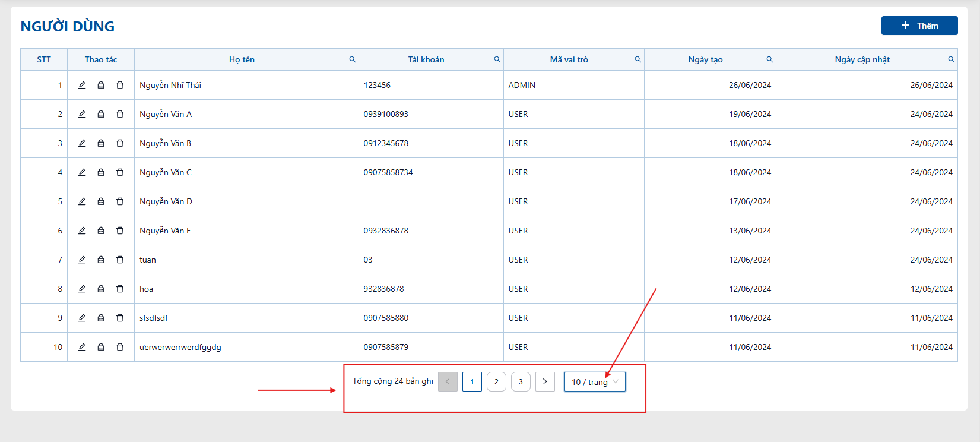Image resolution: width=980 pixels, height=442 pixels.
Task: Open search filter on Mã vai trò column
Action: point(638,59)
